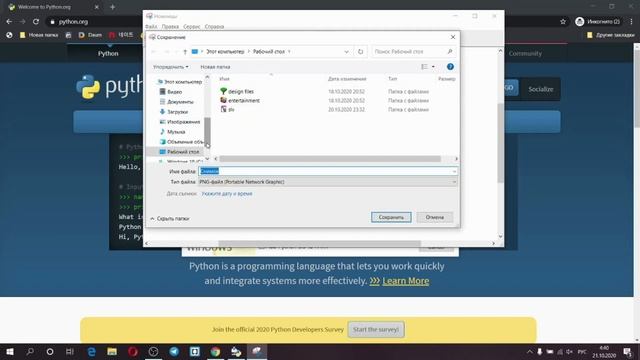Open Telegram from taskbar
The width and height of the screenshot is (640, 360).
point(174,351)
